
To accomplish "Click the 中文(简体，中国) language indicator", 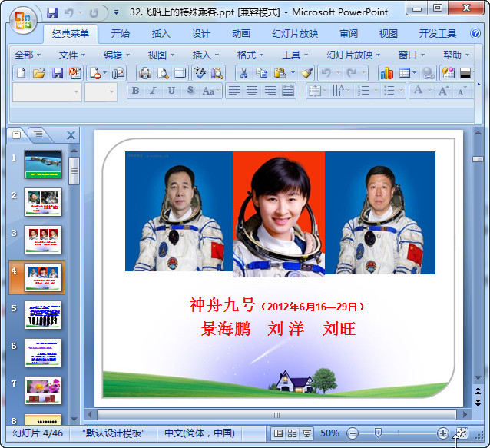I will [200, 433].
